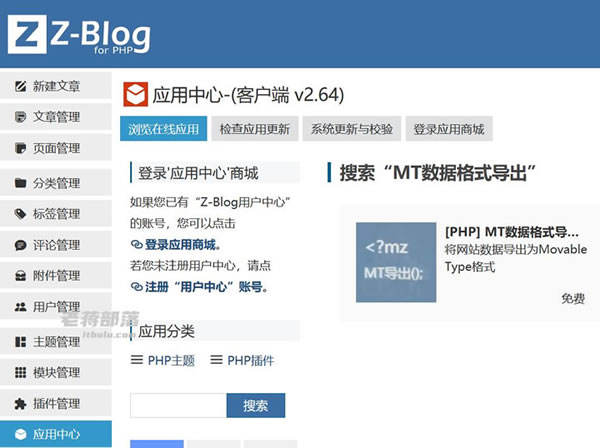Click the 搜索“MT数据格式导出” heading

pyautogui.click(x=438, y=173)
